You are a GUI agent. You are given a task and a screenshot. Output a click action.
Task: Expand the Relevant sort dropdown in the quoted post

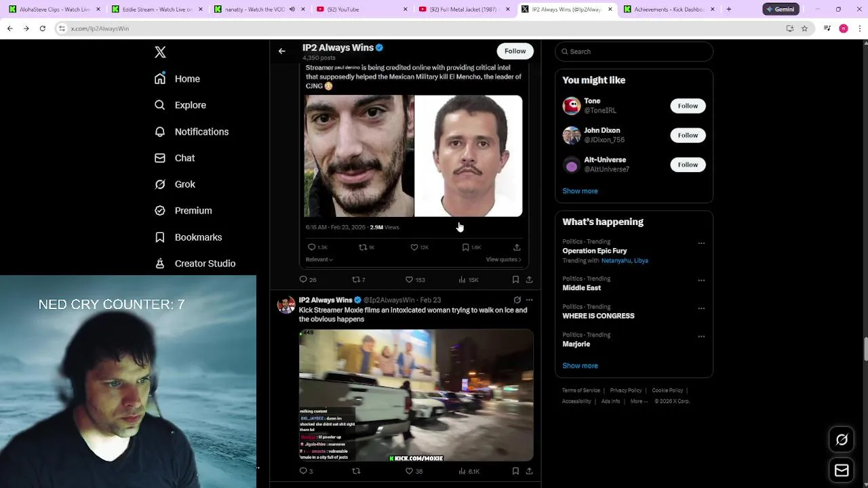319,260
